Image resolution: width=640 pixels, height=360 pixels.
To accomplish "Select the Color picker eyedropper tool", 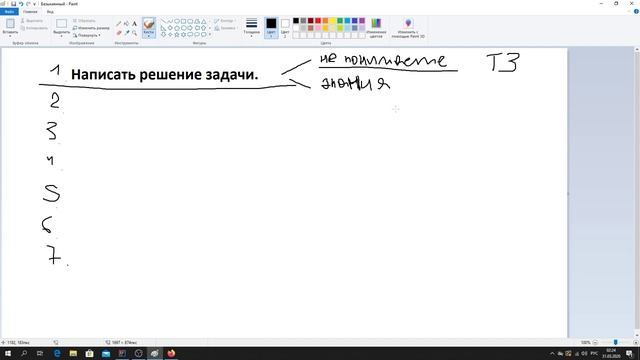I will 127,33.
